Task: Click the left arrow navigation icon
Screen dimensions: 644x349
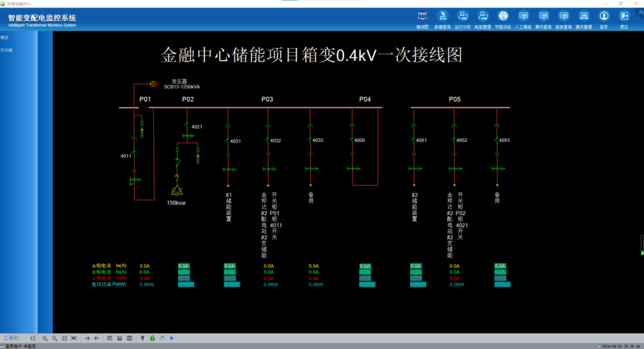Action: pyautogui.click(x=97, y=338)
